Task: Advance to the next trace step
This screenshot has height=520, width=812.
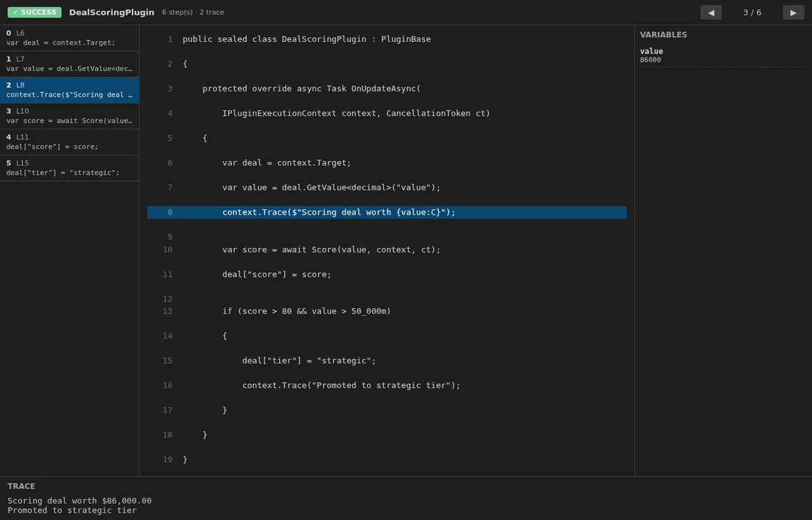Action: (x=793, y=12)
